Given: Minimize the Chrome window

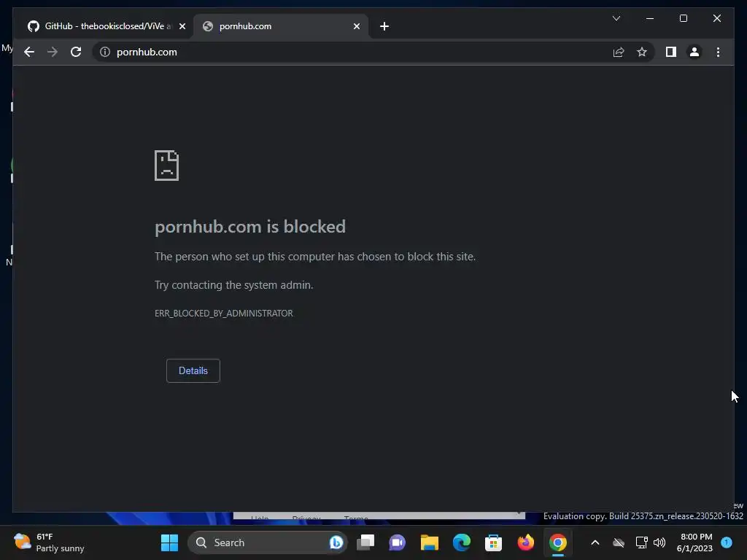Looking at the screenshot, I should click(x=650, y=18).
